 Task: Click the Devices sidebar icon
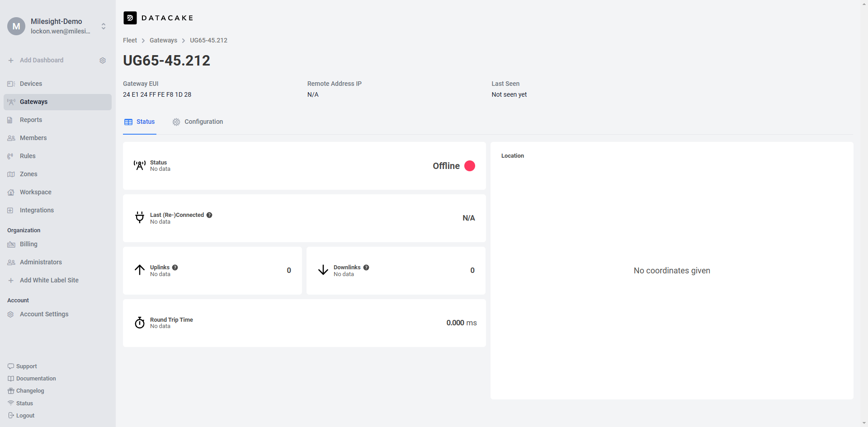(11, 84)
